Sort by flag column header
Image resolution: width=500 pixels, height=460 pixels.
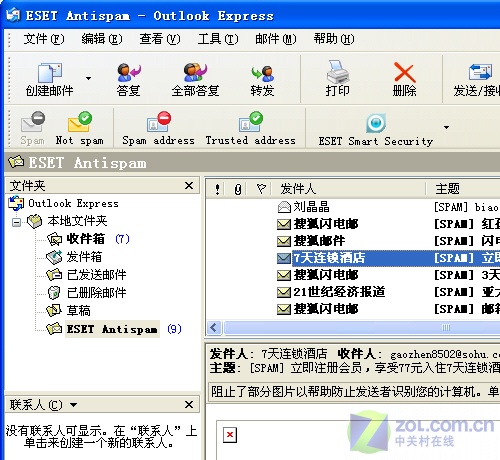pyautogui.click(x=261, y=189)
